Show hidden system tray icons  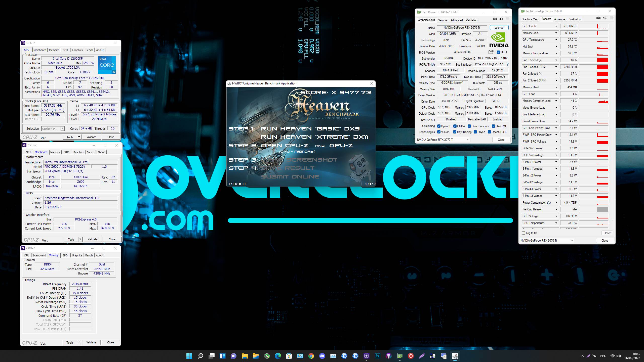point(582,356)
